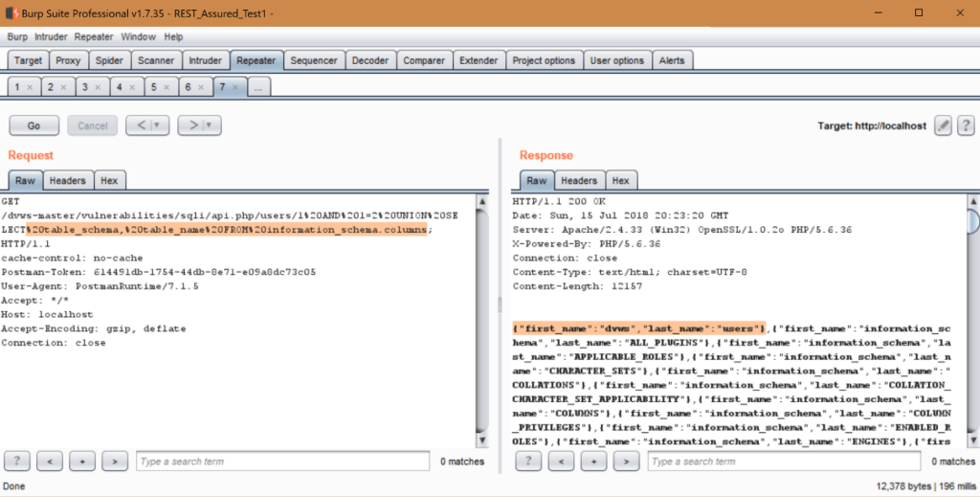This screenshot has width=980, height=497.
Task: Open the next request history dropdown
Action: (208, 125)
